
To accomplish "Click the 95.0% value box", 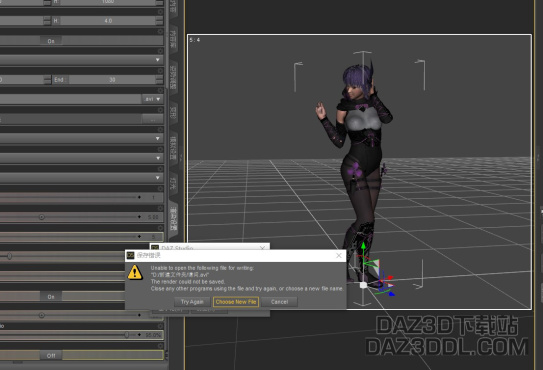I will (x=153, y=335).
